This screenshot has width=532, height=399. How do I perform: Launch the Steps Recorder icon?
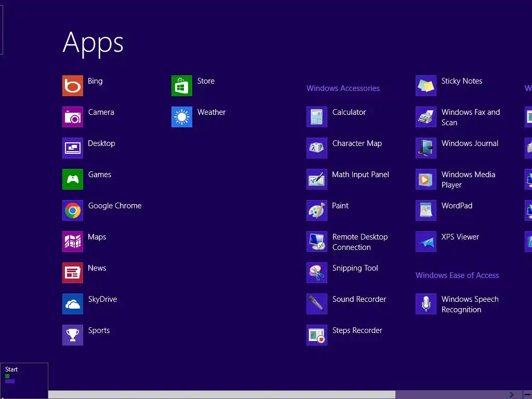pyautogui.click(x=317, y=335)
